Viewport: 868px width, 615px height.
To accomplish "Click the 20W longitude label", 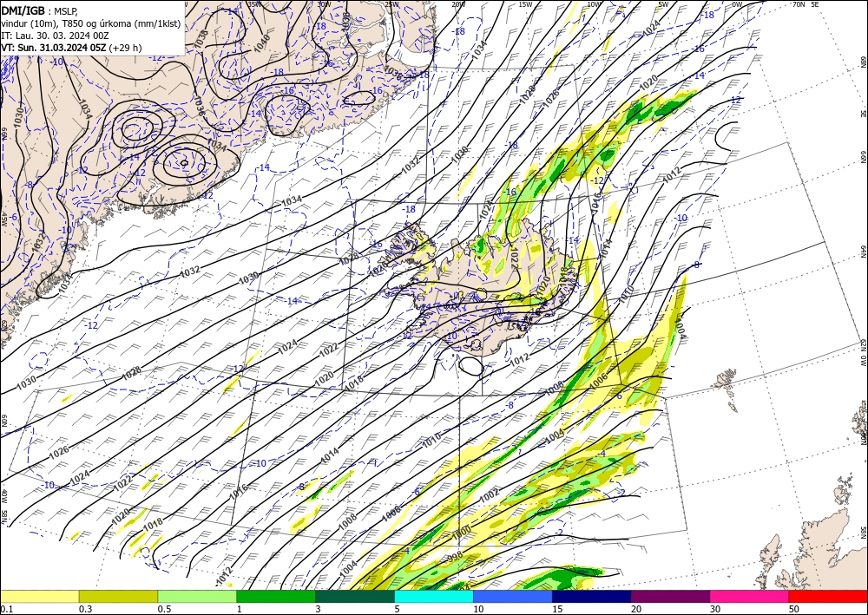I will coord(457,3).
